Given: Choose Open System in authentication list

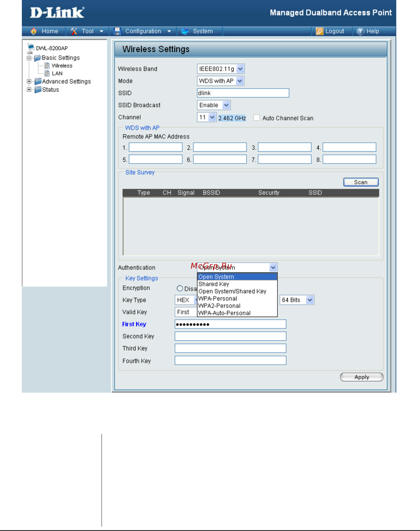Looking at the screenshot, I should tap(237, 277).
